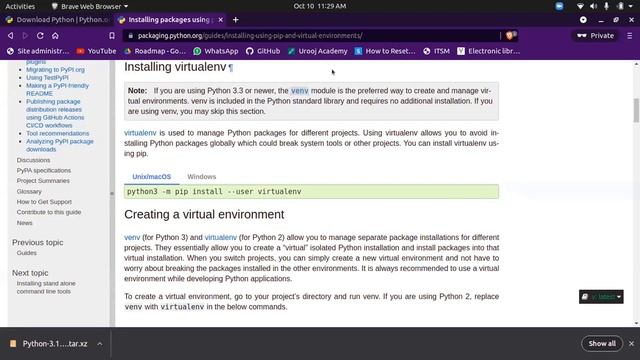The width and height of the screenshot is (640, 360).
Task: Click the forward navigation arrow
Action: (x=25, y=36)
